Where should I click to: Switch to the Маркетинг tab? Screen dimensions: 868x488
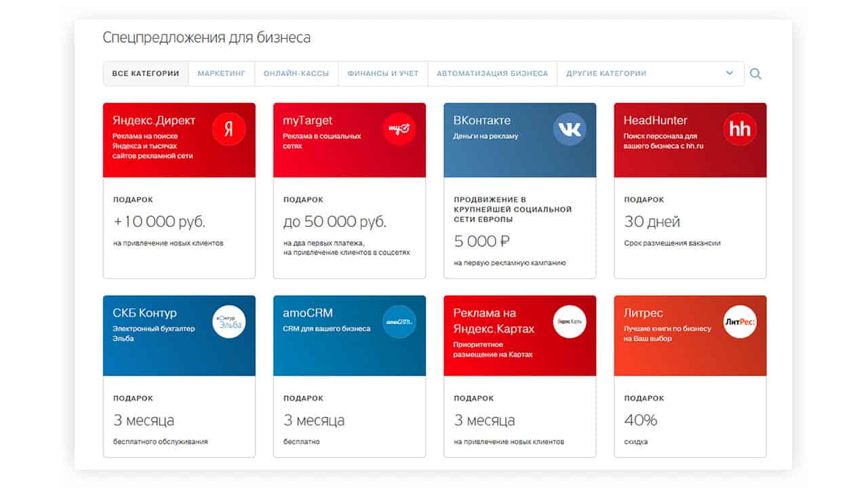222,74
